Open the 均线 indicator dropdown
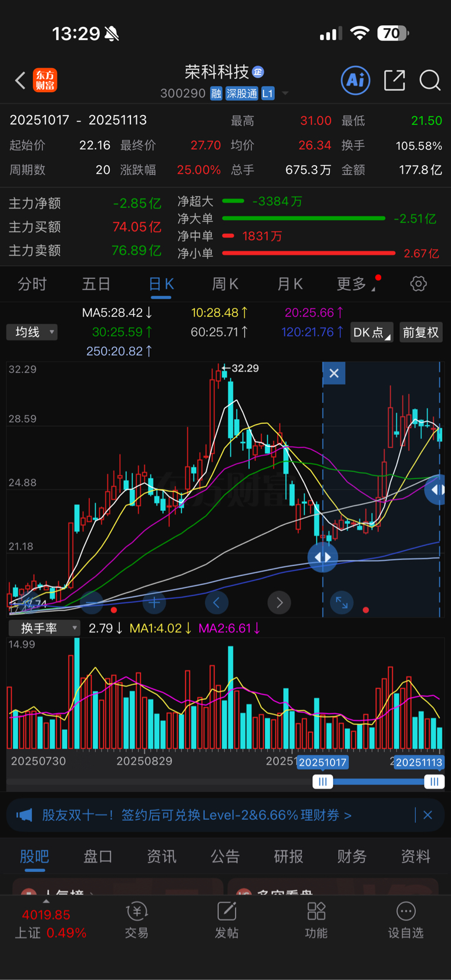 click(32, 332)
